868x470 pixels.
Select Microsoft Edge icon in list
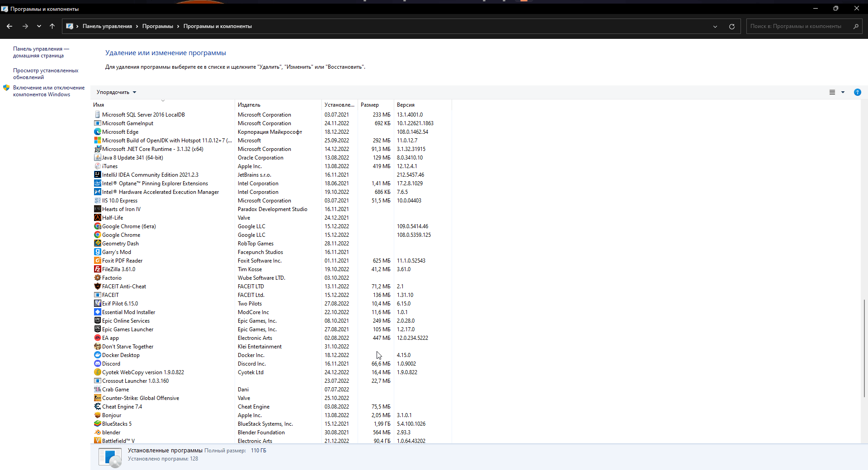point(97,132)
